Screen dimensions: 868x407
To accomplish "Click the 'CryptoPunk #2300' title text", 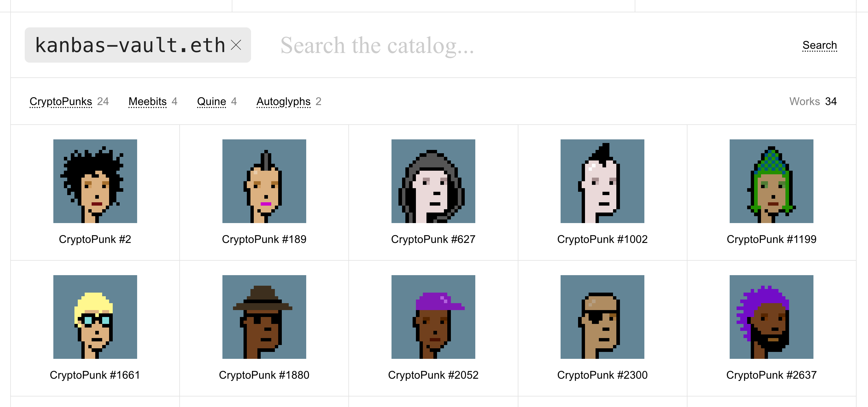I will click(x=602, y=375).
